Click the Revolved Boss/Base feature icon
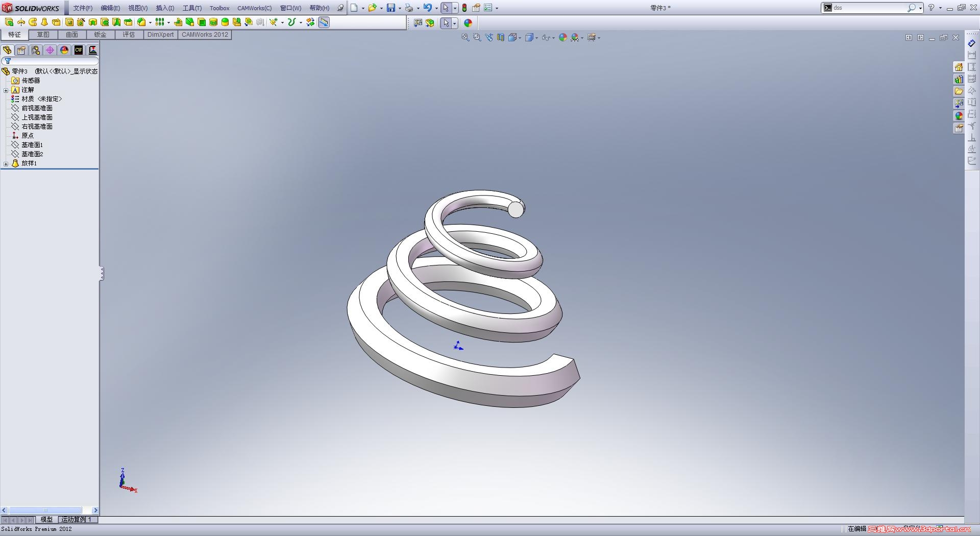The image size is (980, 536). click(x=21, y=22)
